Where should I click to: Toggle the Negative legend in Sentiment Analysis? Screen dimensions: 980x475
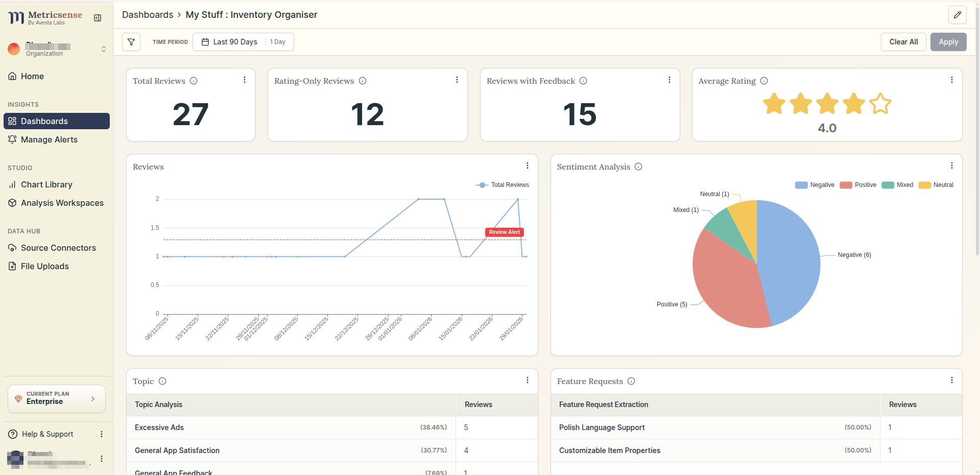click(814, 185)
